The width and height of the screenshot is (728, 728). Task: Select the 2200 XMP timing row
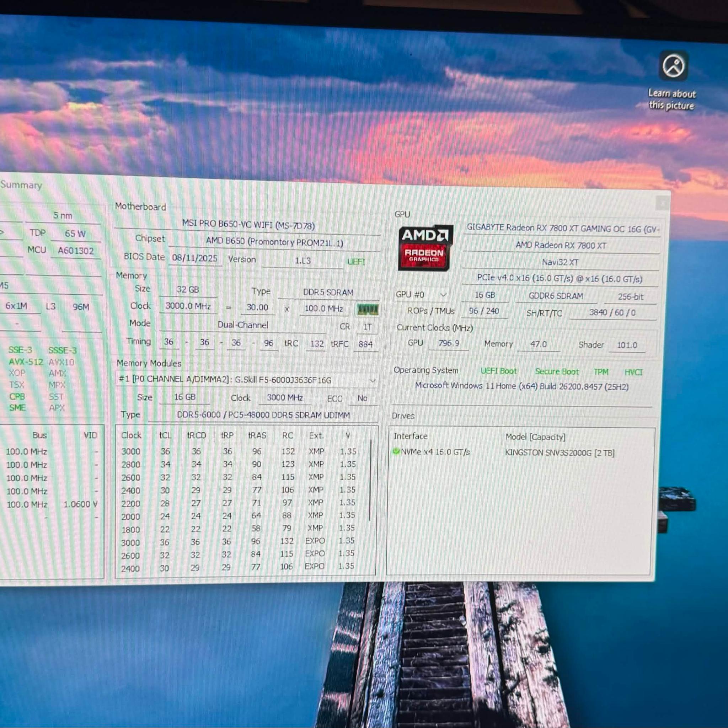pos(239,503)
